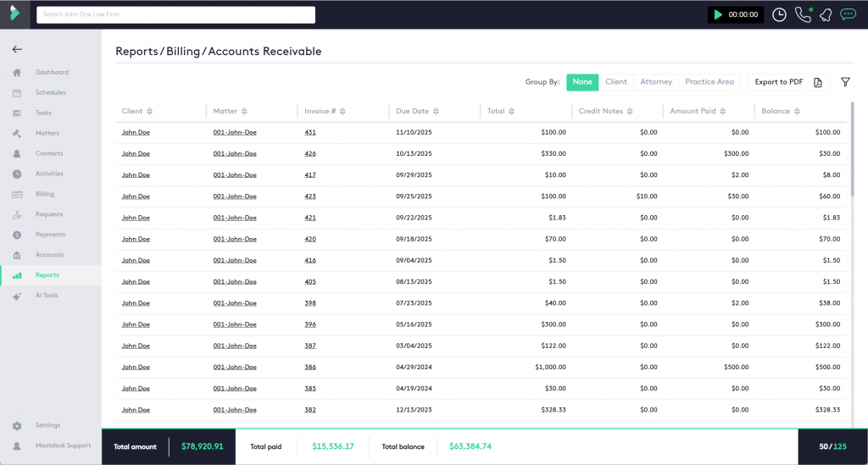The height and width of the screenshot is (465, 868).
Task: Click the PDF file icon
Action: [818, 82]
